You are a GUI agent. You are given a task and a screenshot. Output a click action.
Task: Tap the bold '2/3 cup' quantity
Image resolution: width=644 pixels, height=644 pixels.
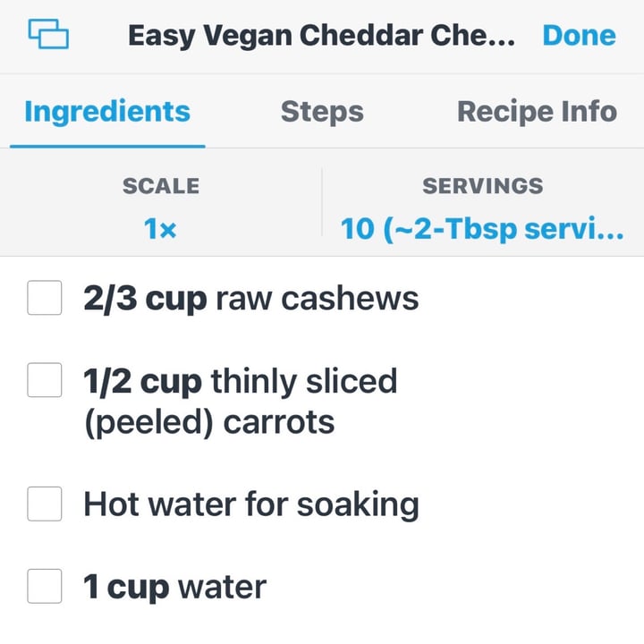(145, 300)
